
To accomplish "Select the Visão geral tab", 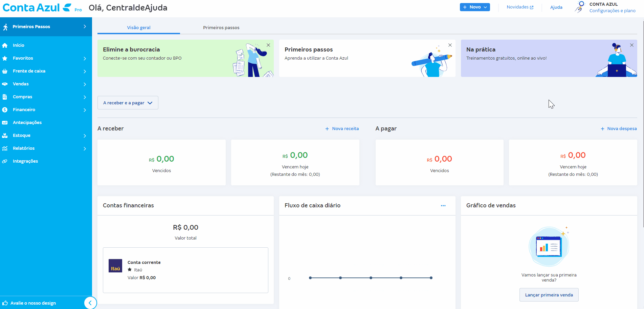I will click(139, 28).
